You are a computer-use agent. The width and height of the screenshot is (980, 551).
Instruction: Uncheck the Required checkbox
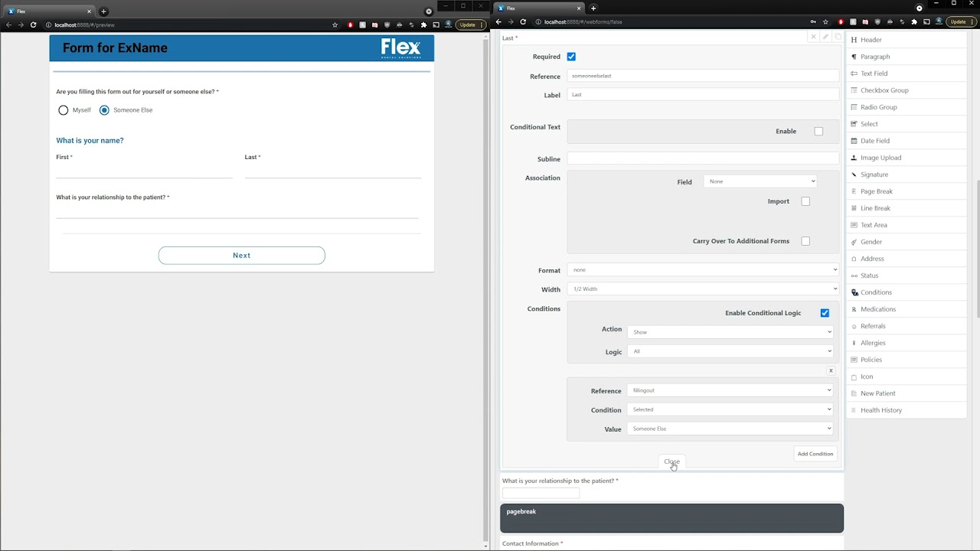tap(571, 57)
